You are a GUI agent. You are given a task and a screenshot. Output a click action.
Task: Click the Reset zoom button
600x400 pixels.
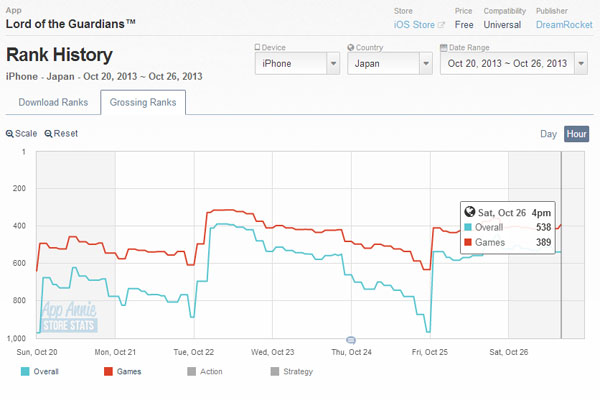point(61,134)
